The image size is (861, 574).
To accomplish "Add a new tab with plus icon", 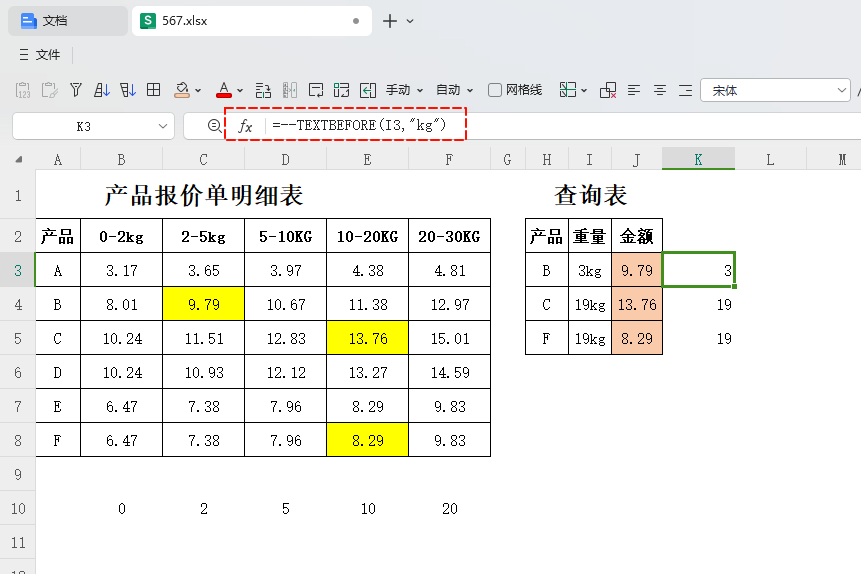I will pyautogui.click(x=390, y=21).
